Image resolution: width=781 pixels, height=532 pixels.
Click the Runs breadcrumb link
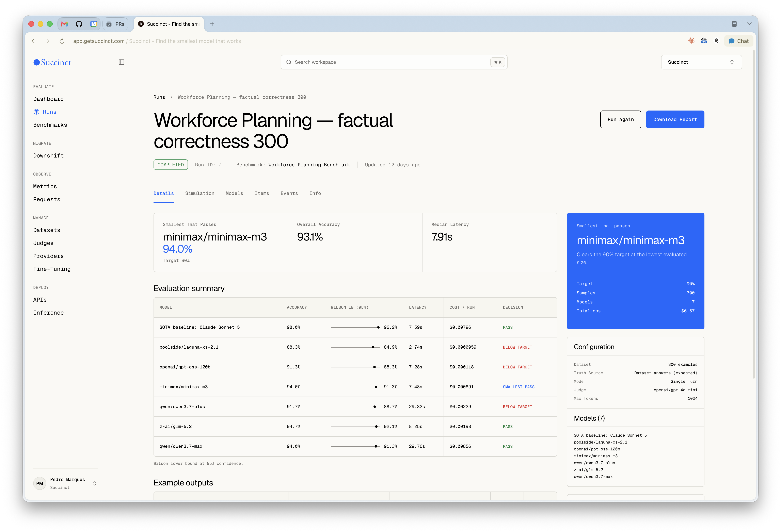click(159, 97)
